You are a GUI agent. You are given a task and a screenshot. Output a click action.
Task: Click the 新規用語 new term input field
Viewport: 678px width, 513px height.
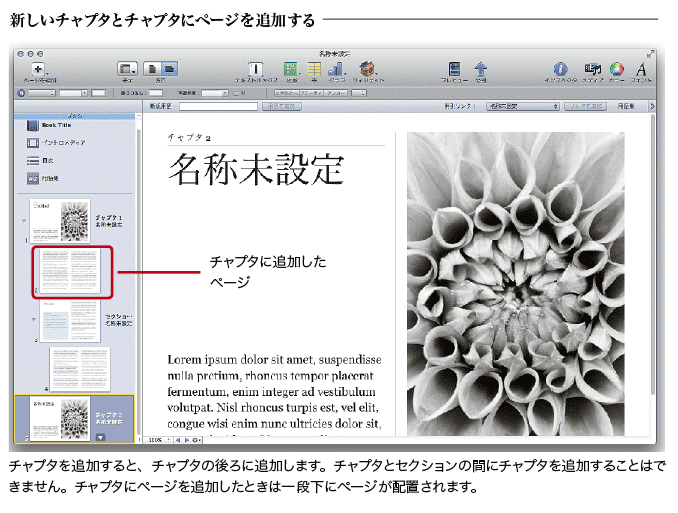[218, 106]
